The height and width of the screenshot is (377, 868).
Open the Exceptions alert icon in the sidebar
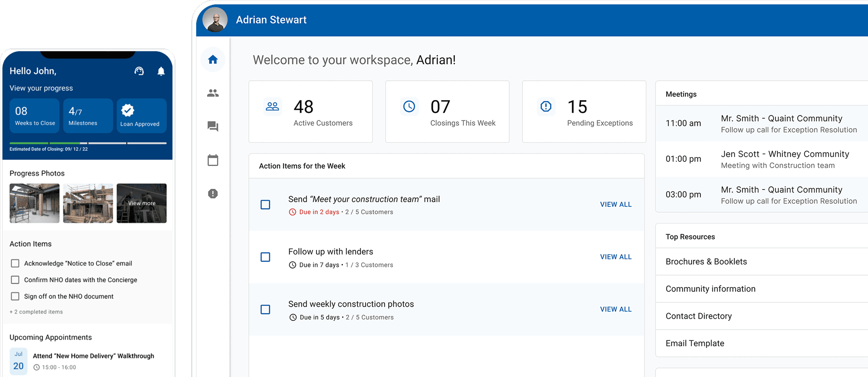pyautogui.click(x=213, y=194)
